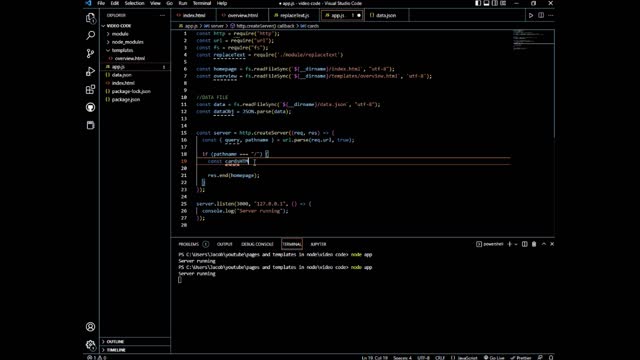Open notifications bell in status bar
640x360 pixels.
click(551, 358)
